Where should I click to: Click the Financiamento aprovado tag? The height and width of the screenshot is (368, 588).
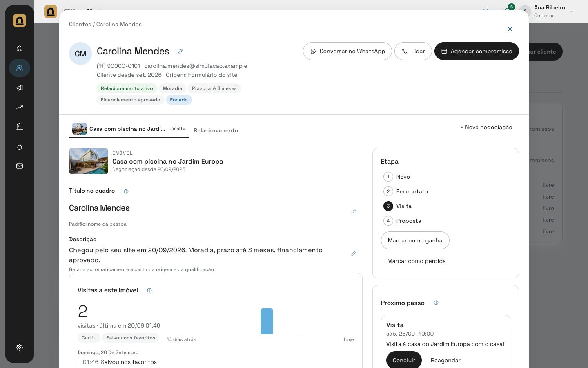pyautogui.click(x=131, y=100)
